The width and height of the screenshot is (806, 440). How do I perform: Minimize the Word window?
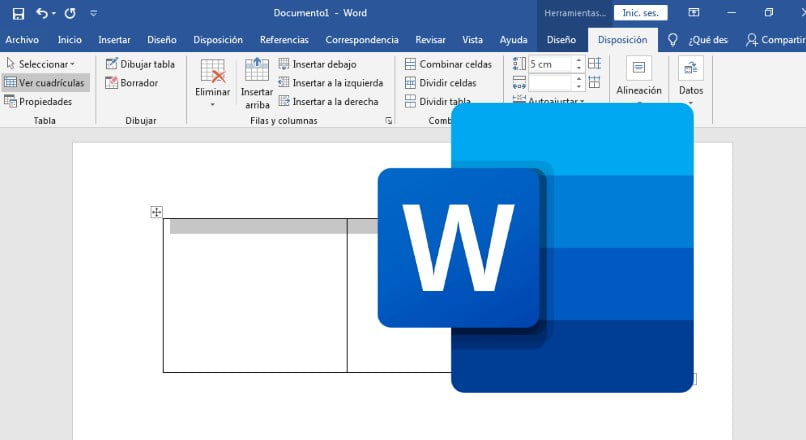[731, 13]
